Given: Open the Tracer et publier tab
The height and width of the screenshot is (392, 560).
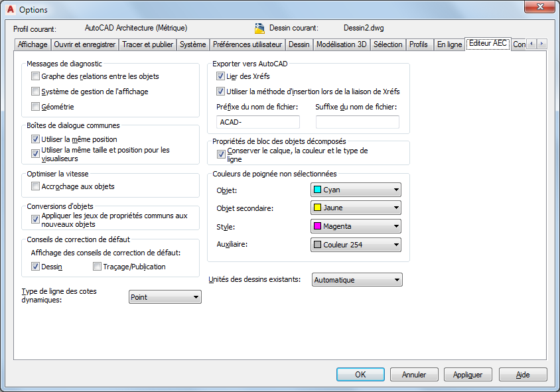Looking at the screenshot, I should click(147, 44).
